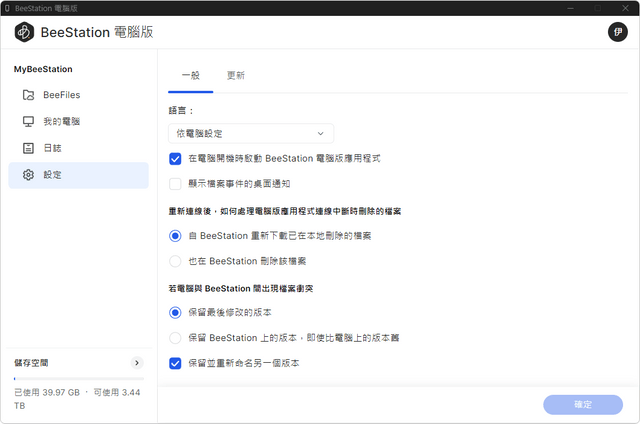
Task: Click the log icon beside 日誌
Action: (x=28, y=148)
